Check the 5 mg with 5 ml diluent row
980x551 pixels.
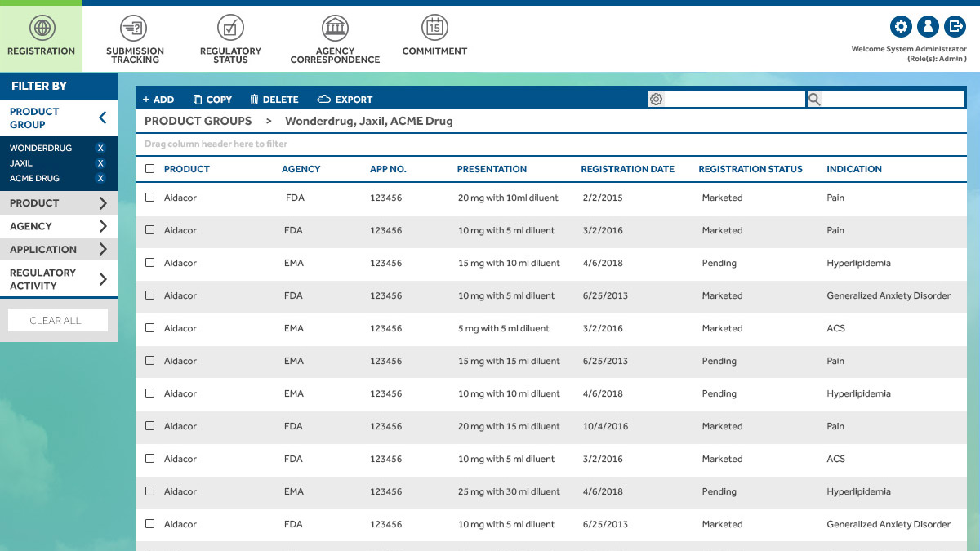point(149,328)
